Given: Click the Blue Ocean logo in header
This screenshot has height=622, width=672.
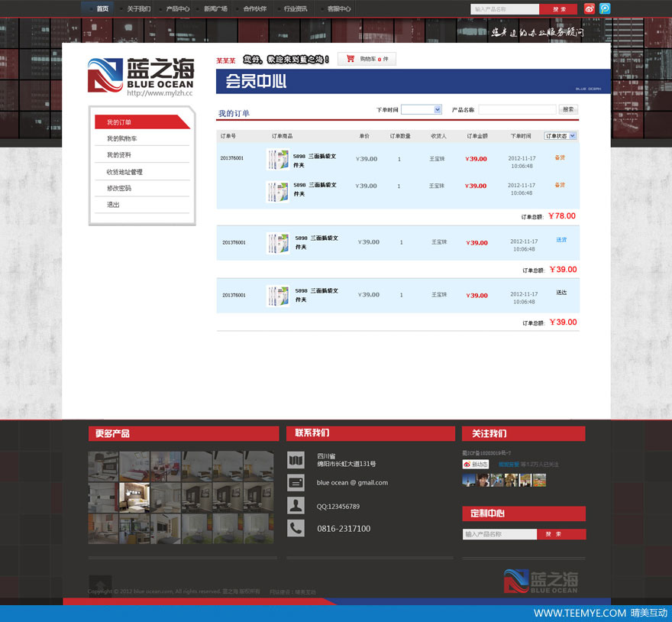Looking at the screenshot, I should pos(141,77).
